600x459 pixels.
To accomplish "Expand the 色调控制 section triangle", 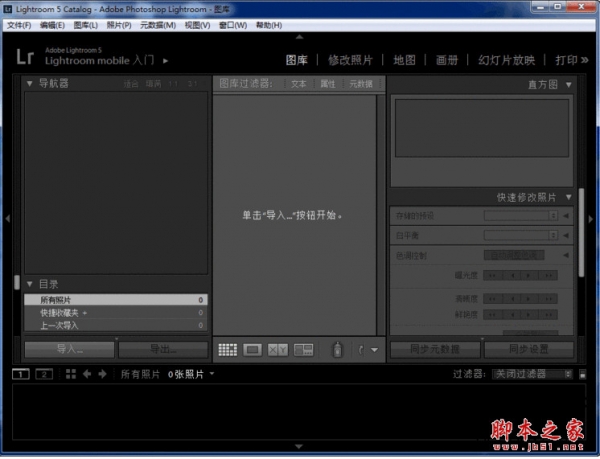I will pos(566,255).
